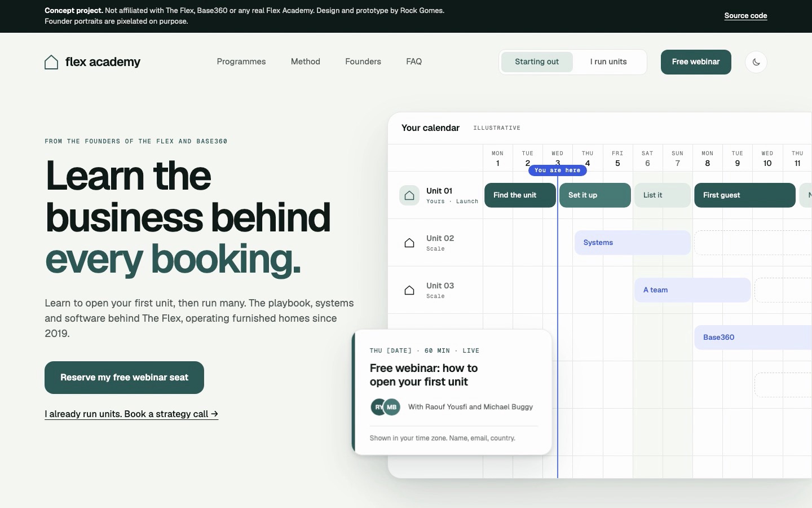
Task: Go to the Method nav item
Action: 306,62
